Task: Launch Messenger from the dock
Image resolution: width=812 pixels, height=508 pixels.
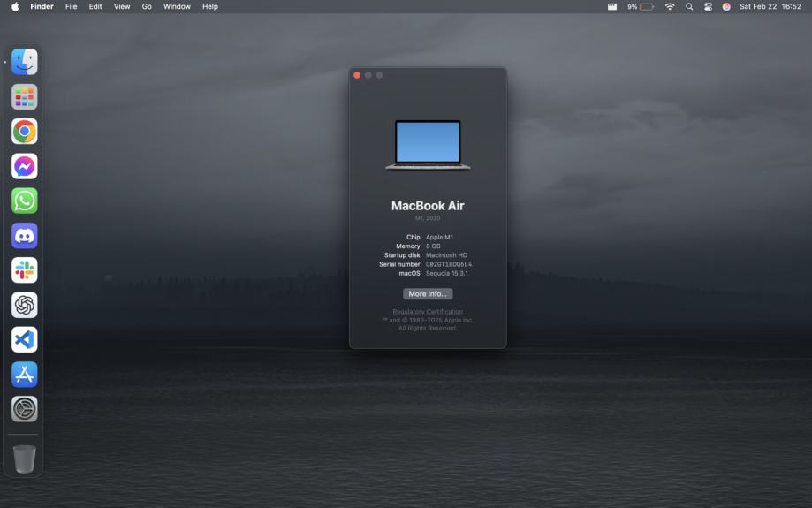Action: (x=25, y=166)
